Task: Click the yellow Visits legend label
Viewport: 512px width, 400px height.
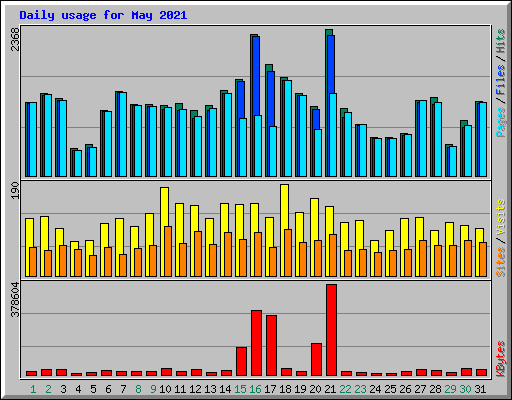Action: (x=500, y=218)
